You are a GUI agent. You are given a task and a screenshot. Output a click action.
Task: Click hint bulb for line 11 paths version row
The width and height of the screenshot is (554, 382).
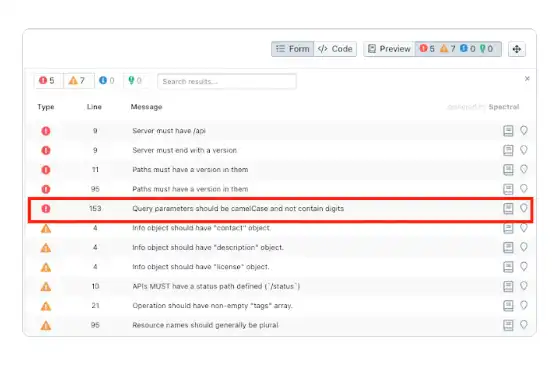[524, 169]
